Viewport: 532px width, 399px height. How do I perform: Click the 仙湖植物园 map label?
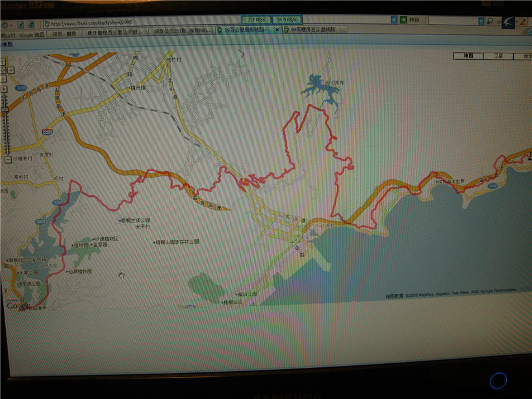click(x=79, y=271)
